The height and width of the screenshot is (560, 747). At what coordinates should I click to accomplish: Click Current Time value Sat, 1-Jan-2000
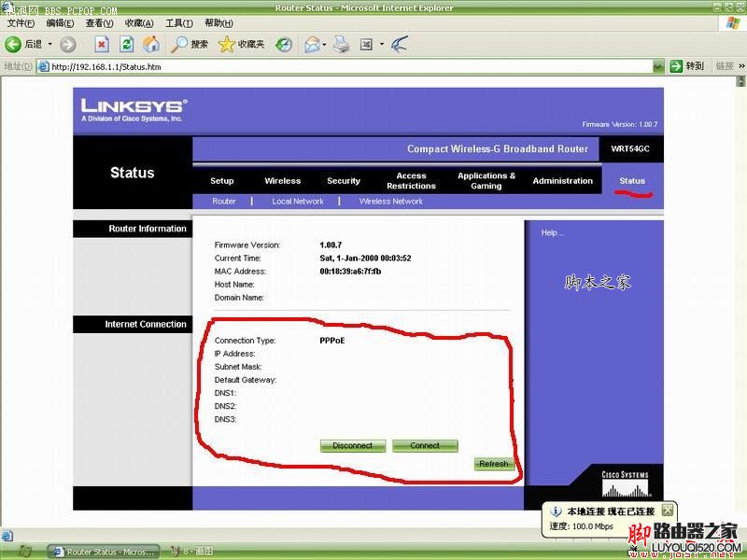[x=365, y=259]
